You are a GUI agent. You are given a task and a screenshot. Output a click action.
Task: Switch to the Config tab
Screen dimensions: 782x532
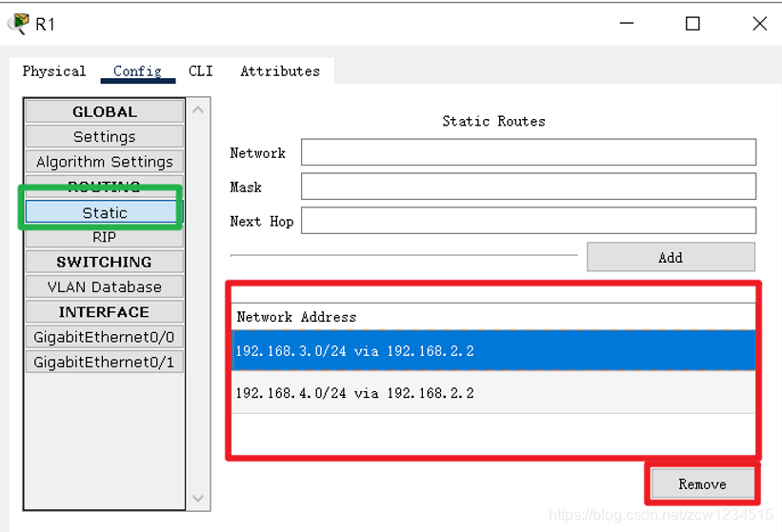138,71
